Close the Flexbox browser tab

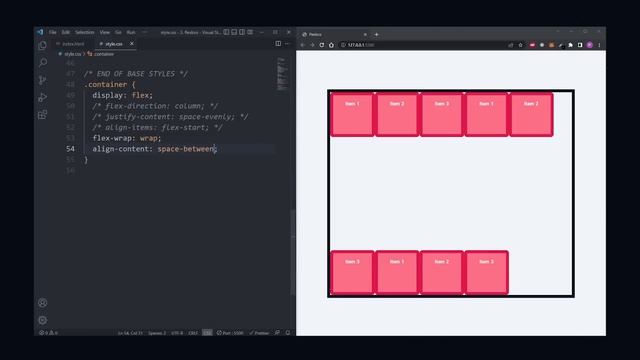(x=365, y=35)
